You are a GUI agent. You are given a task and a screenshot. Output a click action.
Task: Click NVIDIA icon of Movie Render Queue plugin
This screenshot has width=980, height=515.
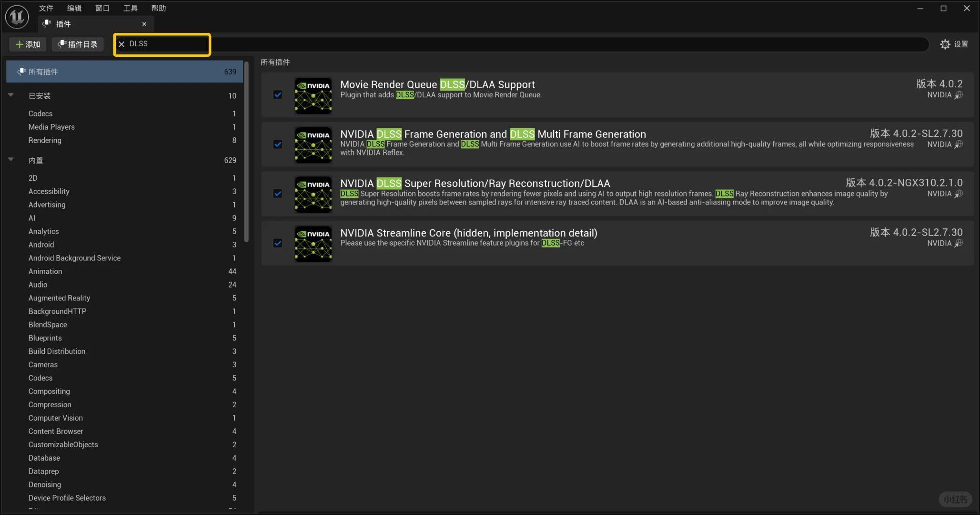click(313, 95)
